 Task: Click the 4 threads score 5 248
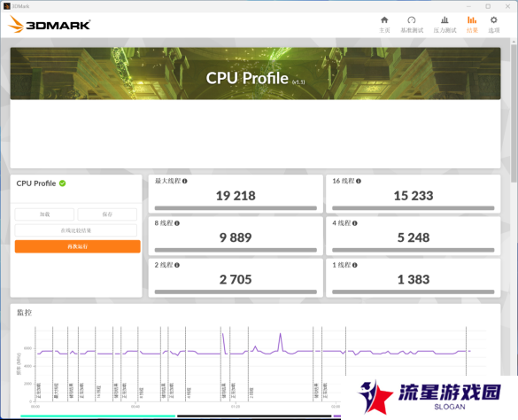point(414,237)
